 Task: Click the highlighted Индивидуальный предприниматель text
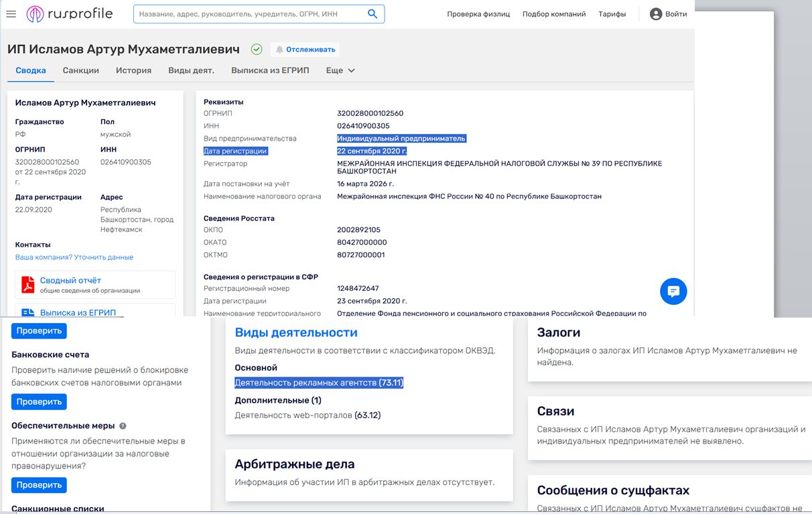coord(401,139)
